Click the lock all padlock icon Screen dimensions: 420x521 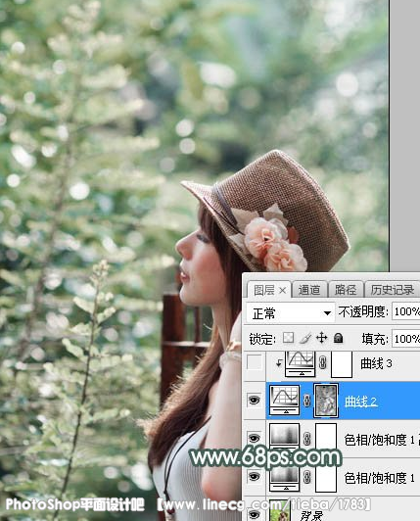click(338, 338)
